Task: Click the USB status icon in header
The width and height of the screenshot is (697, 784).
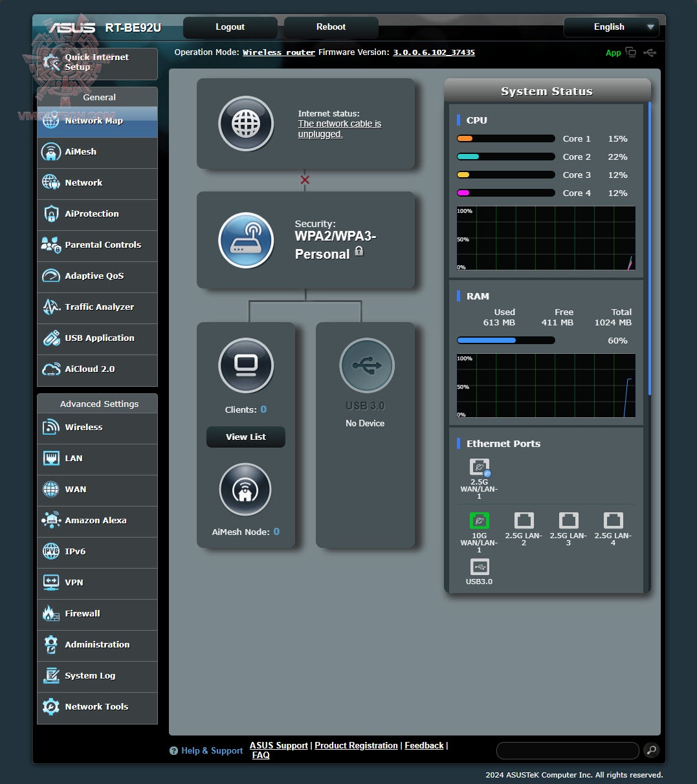Action: click(x=650, y=52)
